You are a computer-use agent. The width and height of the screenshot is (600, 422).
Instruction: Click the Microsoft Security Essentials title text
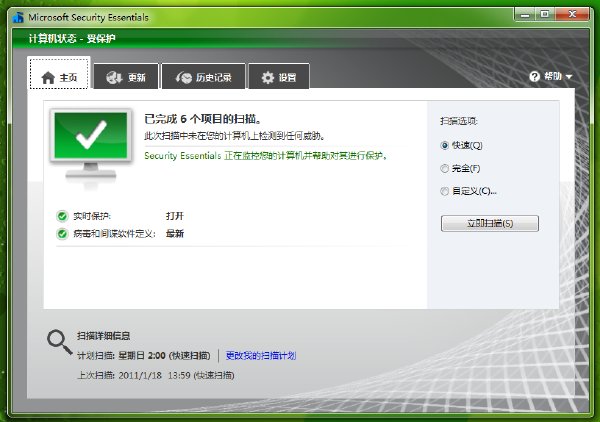pos(88,18)
